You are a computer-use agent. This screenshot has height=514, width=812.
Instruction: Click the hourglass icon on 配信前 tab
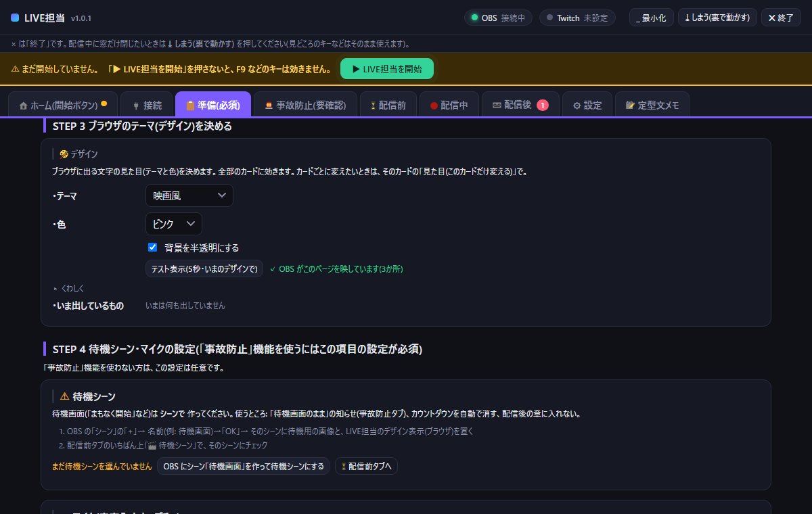(x=373, y=106)
